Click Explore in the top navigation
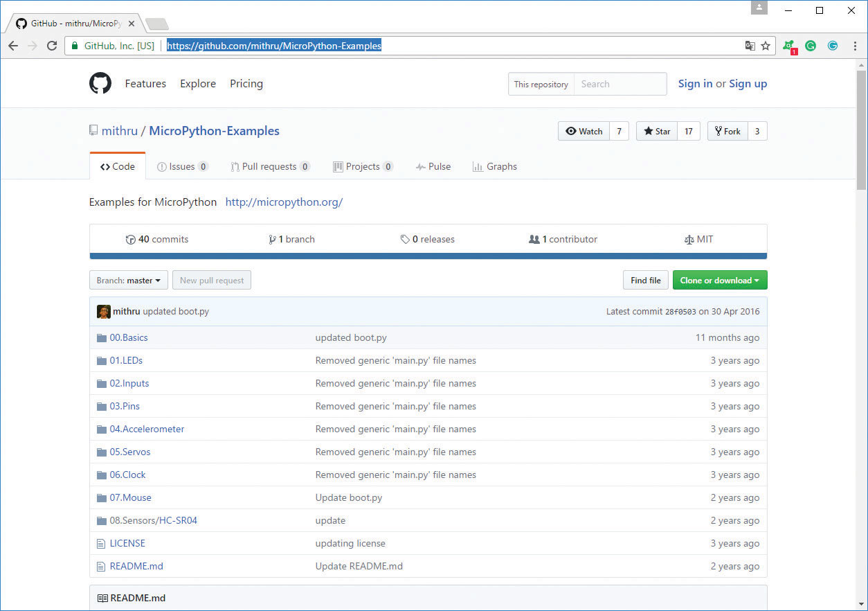This screenshot has height=611, width=868. 198,84
